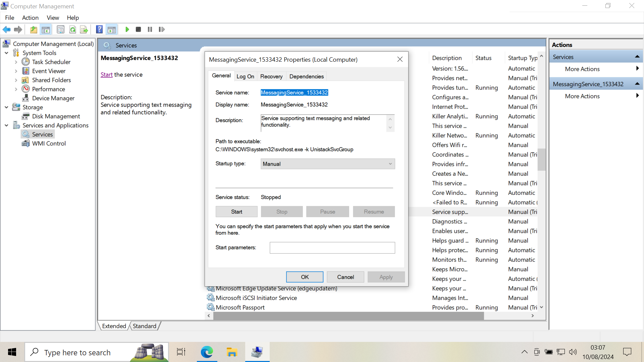This screenshot has width=644, height=362.
Task: Click the Start button in the dialog
Action: [x=236, y=212]
